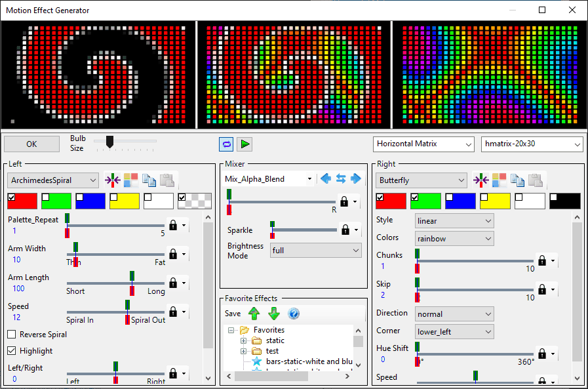Click the Mixer ratio lock dropdown arrow
This screenshot has height=389, width=588.
(x=355, y=202)
